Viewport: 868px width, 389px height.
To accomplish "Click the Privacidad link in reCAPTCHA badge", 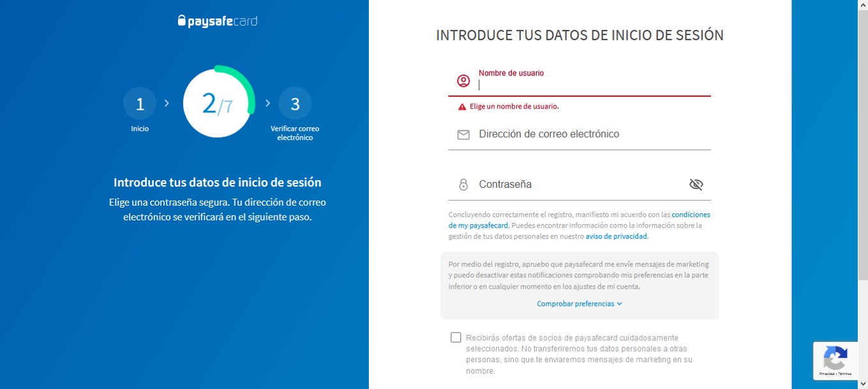I will (827, 374).
